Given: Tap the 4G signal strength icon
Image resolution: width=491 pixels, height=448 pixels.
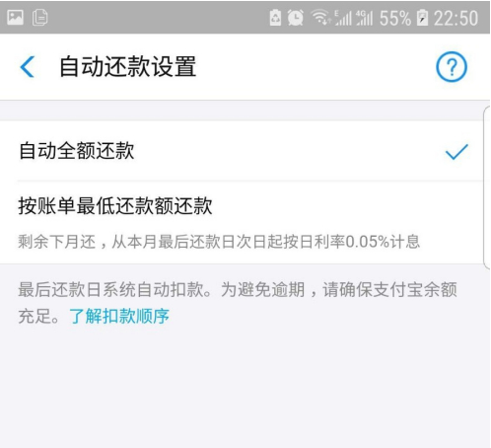Looking at the screenshot, I should (x=365, y=18).
